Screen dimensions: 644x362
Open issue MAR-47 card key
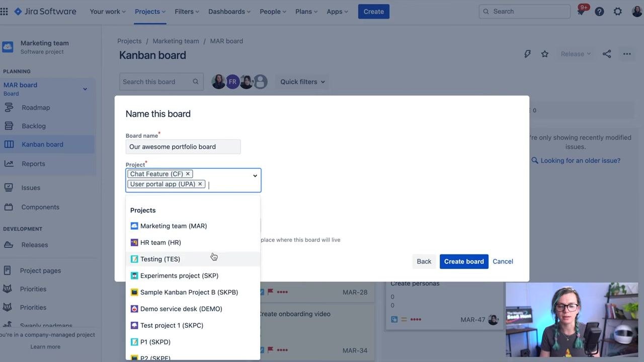tap(473, 320)
